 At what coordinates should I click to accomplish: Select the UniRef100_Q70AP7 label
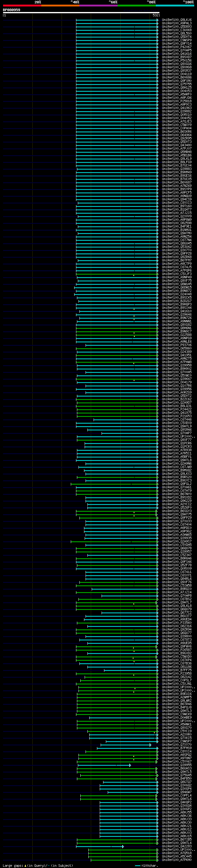point(177,433)
